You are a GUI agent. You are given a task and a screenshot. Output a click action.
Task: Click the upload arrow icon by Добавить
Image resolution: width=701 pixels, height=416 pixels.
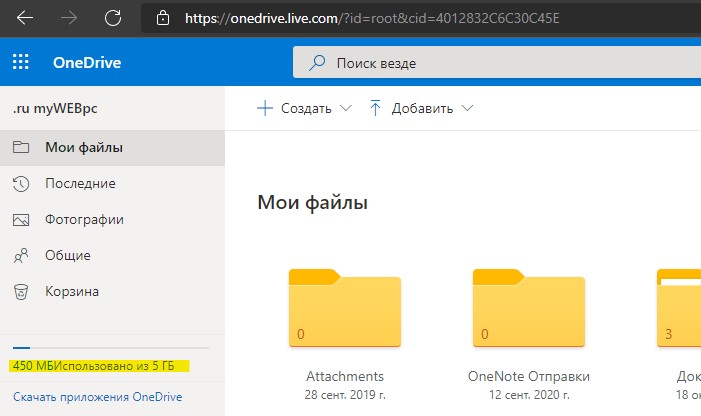375,108
